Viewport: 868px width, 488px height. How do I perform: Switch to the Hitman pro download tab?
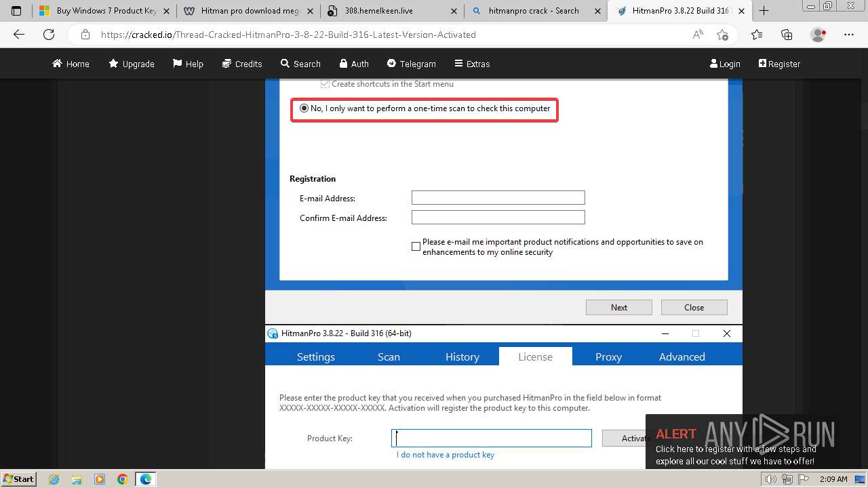point(248,11)
